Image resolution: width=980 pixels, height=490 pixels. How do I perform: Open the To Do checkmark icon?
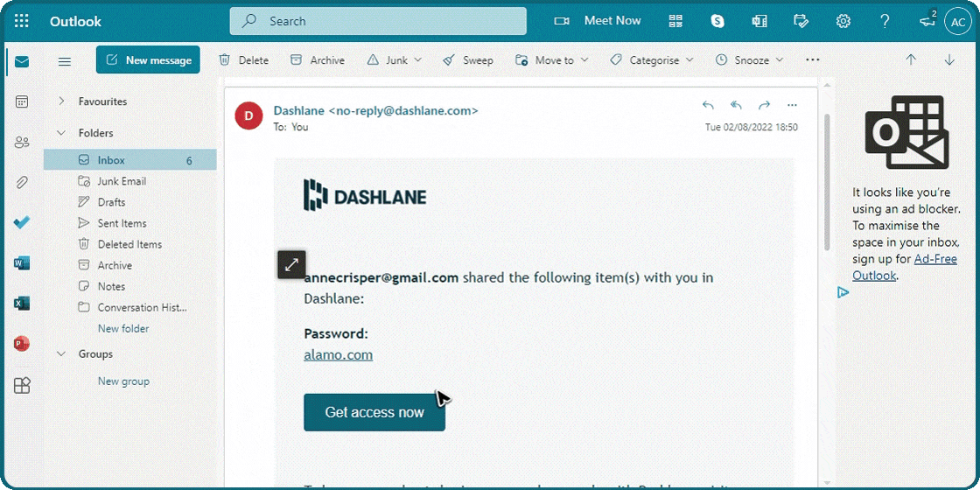22,222
